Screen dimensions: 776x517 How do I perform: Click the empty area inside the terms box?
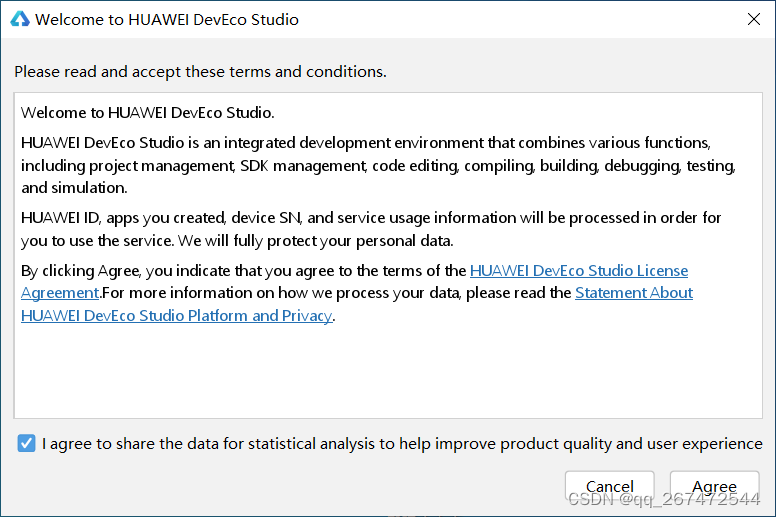point(388,371)
